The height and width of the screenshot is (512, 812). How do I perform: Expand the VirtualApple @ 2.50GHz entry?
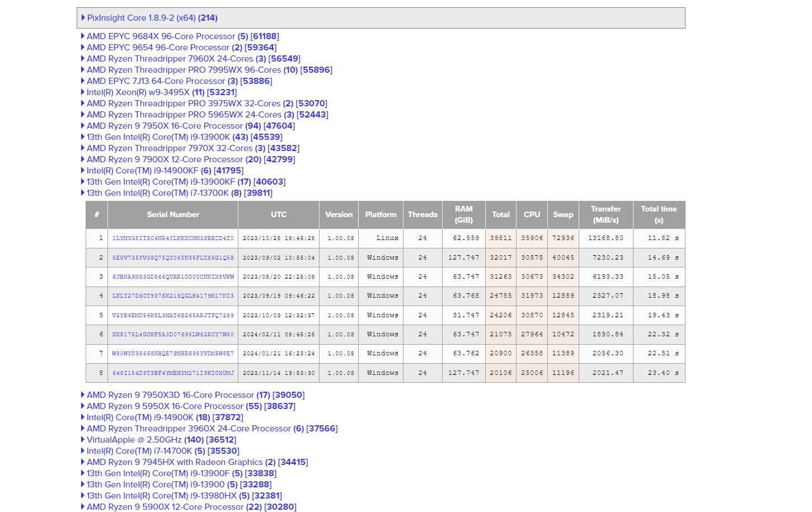pos(158,440)
